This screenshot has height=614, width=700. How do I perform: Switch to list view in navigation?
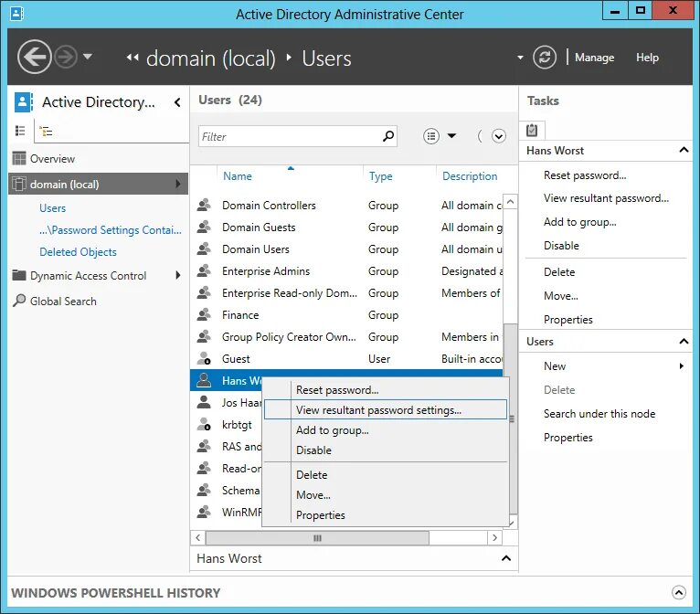tap(20, 131)
